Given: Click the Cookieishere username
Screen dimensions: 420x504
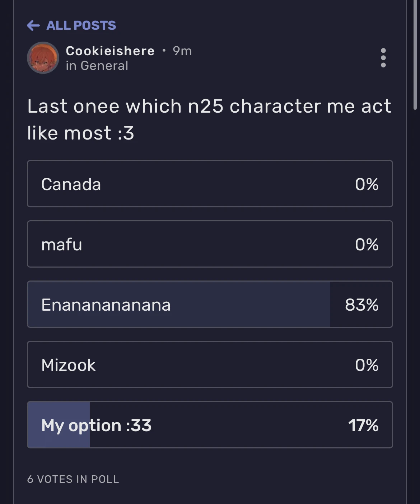Looking at the screenshot, I should [110, 51].
